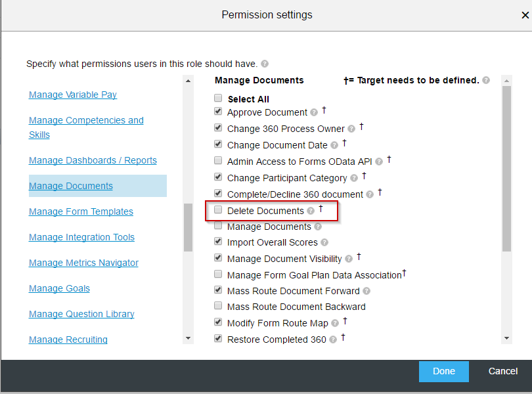The height and width of the screenshot is (394, 532).
Task: Click help icon beside Change 360 Process Owner
Action: (351, 129)
